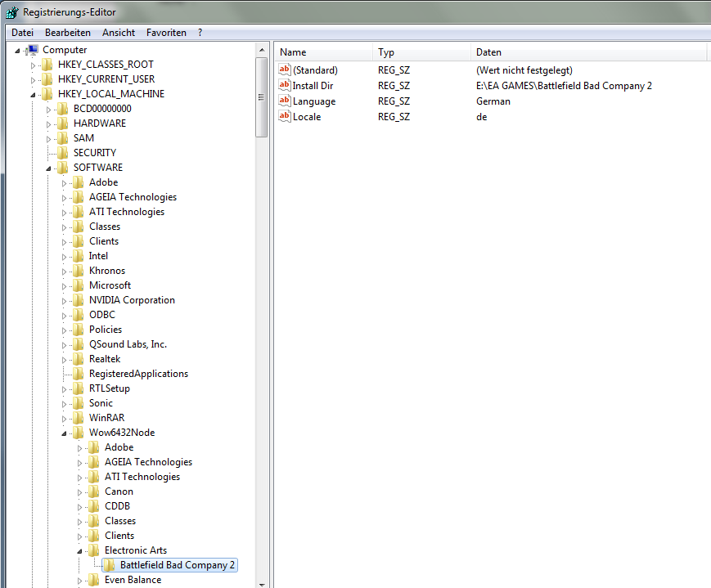Expand the Even Balance node

tap(80, 581)
